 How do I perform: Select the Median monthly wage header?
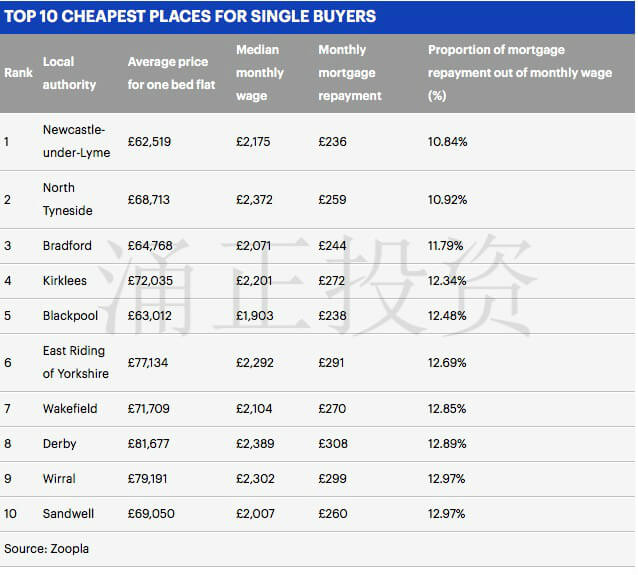[x=260, y=73]
